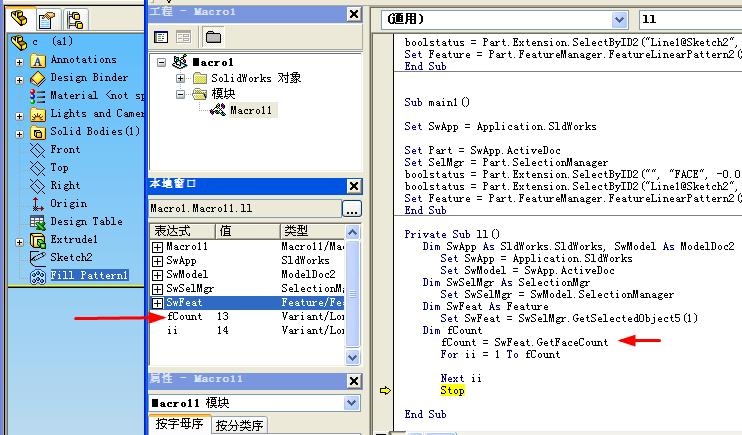Click the Extrude1 feature icon
Image resolution: width=742 pixels, height=435 pixels.
click(38, 240)
